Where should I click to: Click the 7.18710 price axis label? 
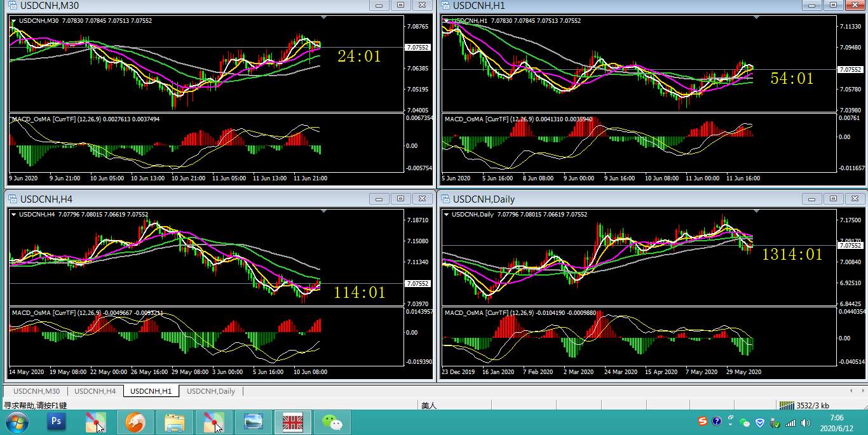click(x=417, y=220)
